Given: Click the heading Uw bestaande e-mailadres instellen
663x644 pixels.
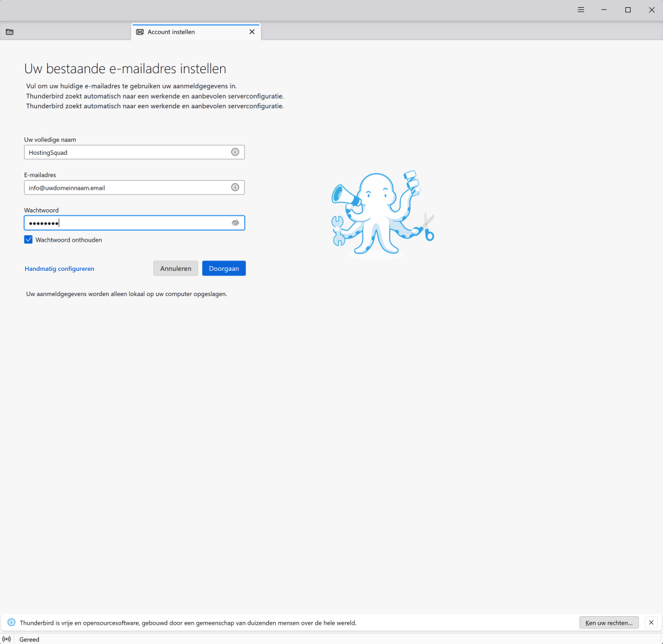Looking at the screenshot, I should tap(125, 69).
